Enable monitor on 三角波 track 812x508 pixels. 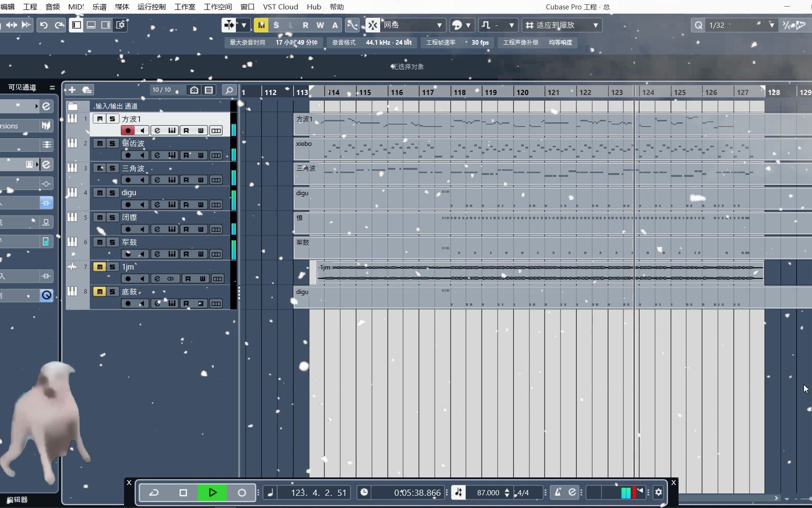pos(142,180)
